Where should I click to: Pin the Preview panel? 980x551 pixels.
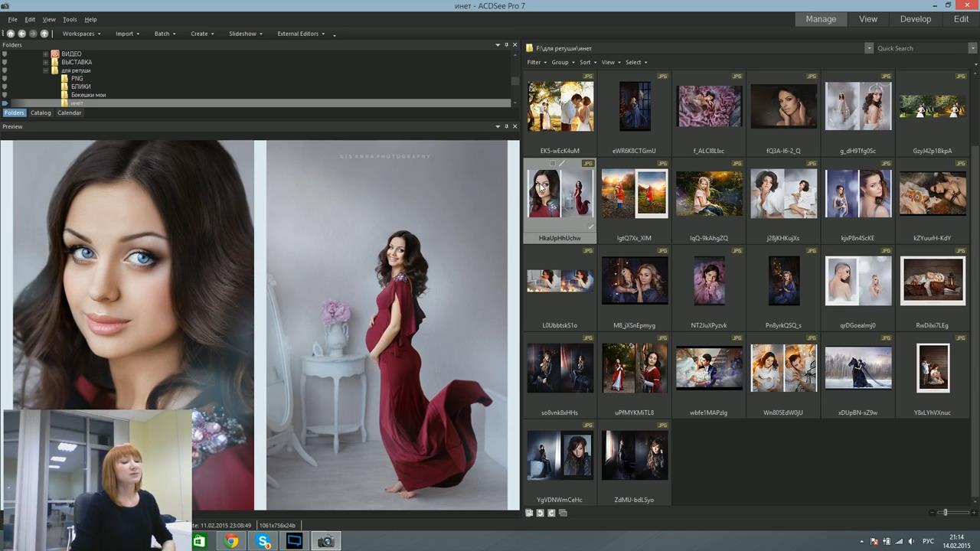506,126
